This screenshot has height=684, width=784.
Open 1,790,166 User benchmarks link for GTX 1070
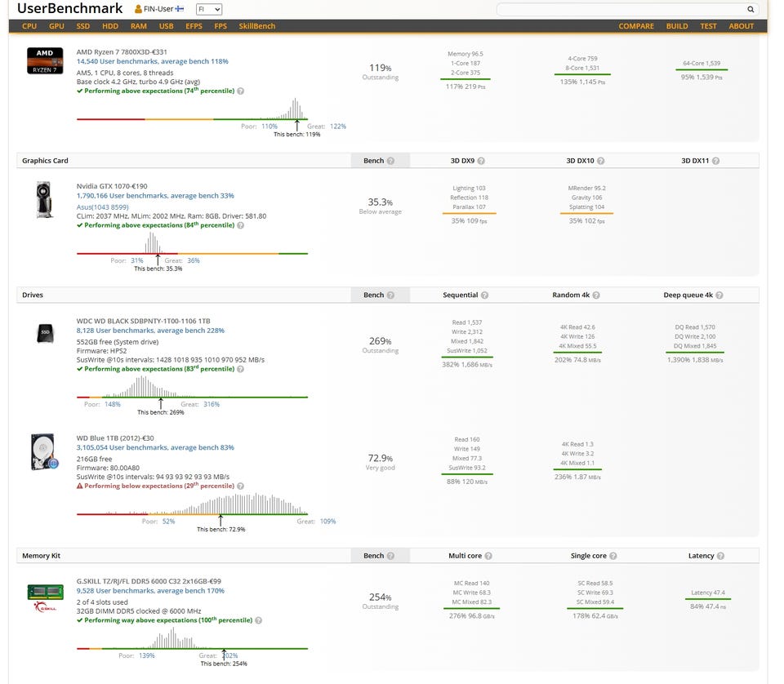coord(155,196)
